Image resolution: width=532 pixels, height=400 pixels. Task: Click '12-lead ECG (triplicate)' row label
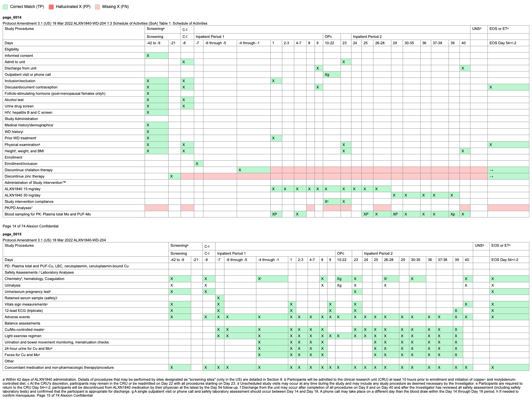[24, 311]
